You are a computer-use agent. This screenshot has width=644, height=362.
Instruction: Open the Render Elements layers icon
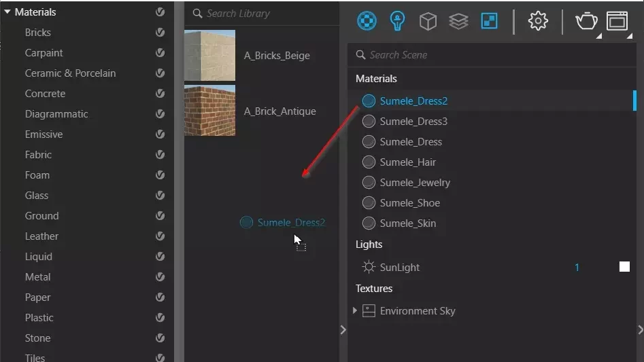[x=458, y=21]
